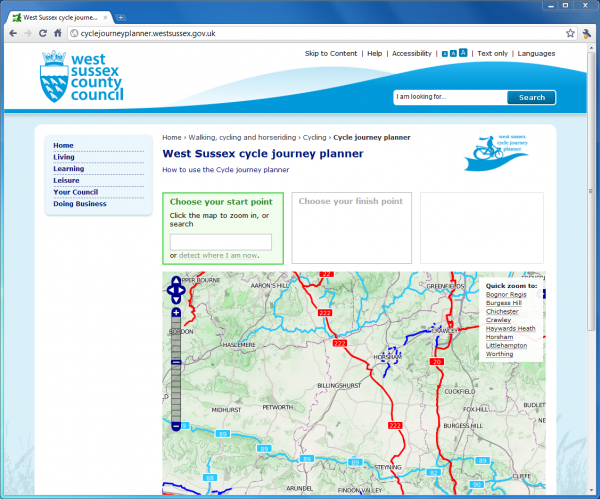Open Walking, cycling and horseriding breadcrumb

[242, 137]
